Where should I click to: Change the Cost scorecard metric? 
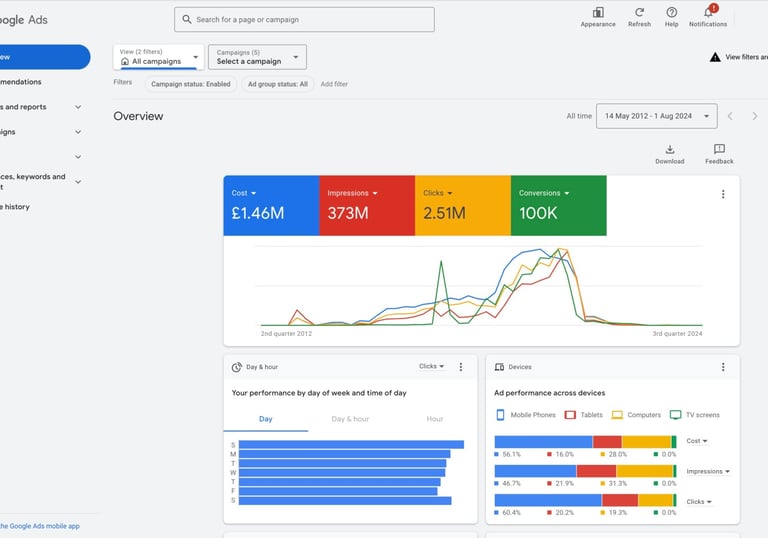pos(243,193)
